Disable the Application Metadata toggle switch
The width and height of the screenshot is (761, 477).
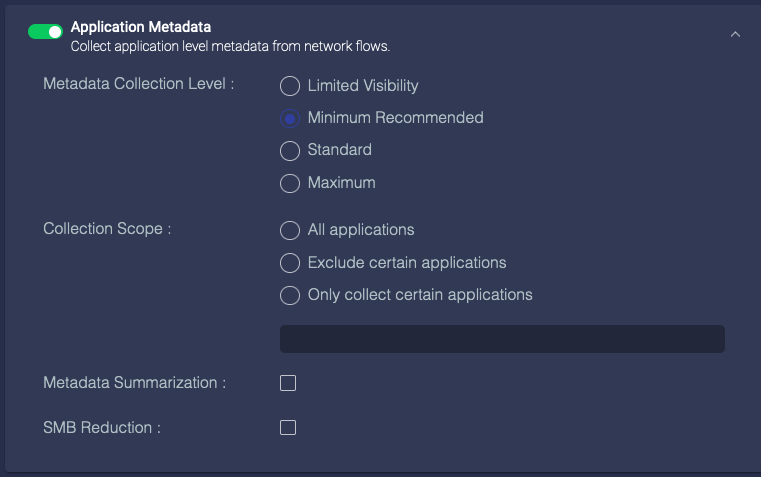[45, 32]
